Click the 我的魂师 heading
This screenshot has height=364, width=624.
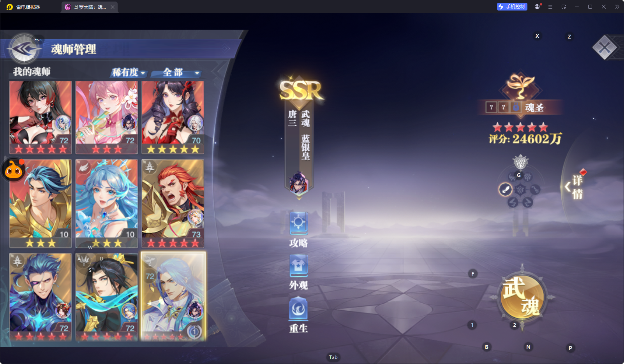(x=32, y=72)
